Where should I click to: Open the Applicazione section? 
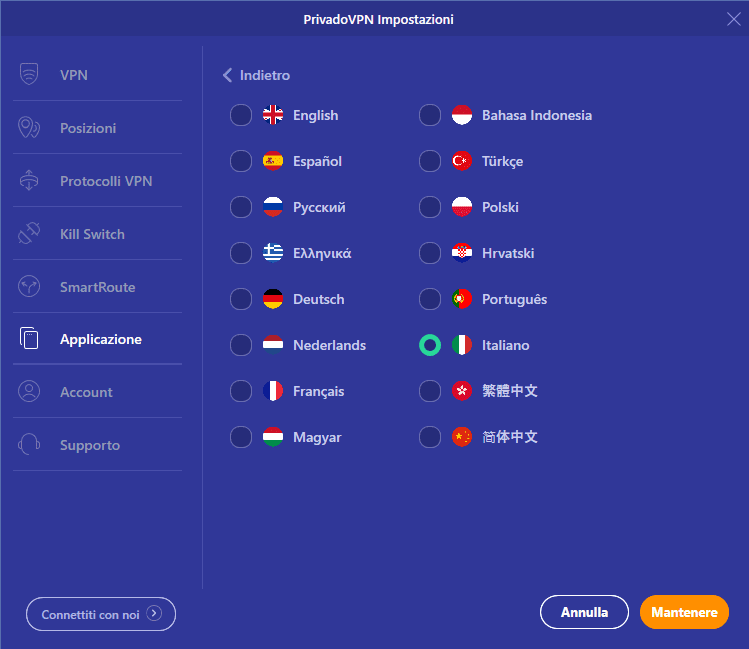(x=97, y=339)
